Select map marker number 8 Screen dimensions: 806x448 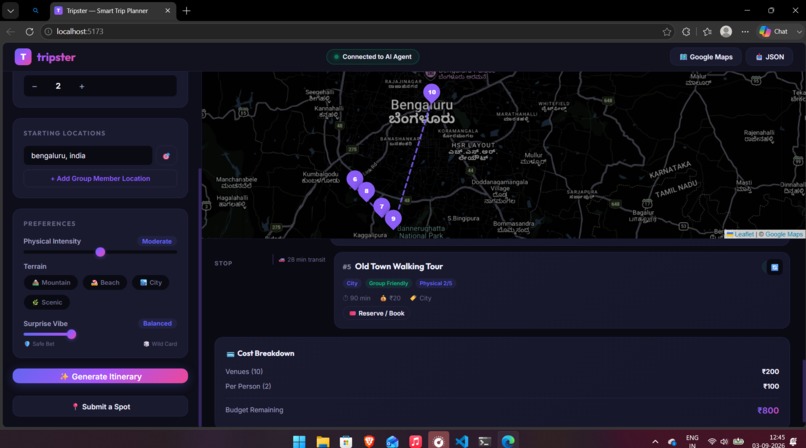tap(366, 191)
